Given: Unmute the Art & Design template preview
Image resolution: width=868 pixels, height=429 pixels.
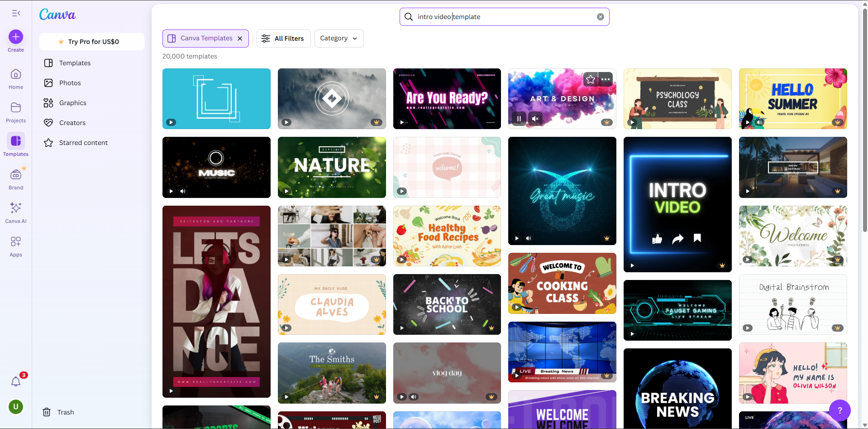Looking at the screenshot, I should point(535,118).
